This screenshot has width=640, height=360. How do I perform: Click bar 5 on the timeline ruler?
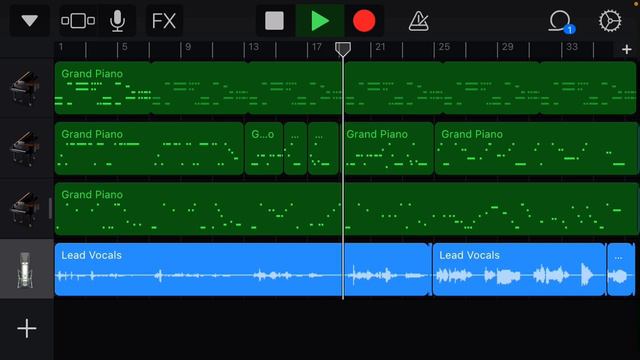(124, 47)
